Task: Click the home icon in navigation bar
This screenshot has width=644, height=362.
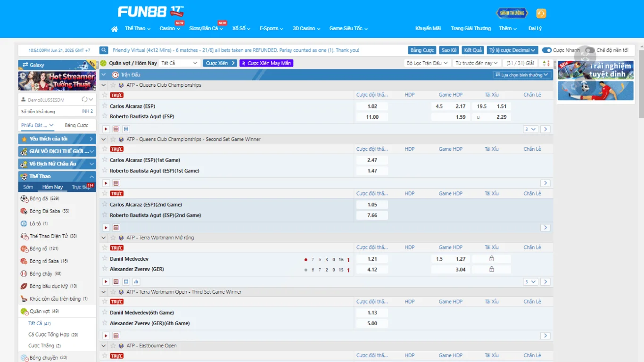Action: point(114,29)
